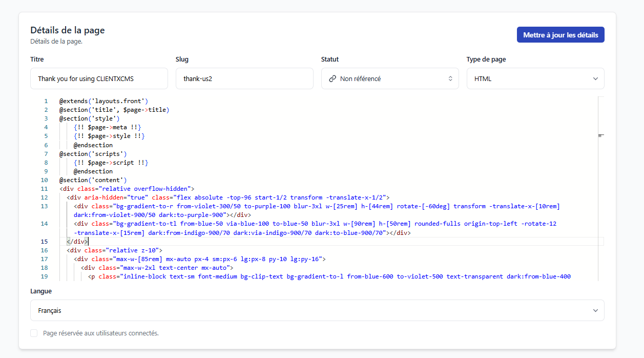Viewport: 644px width, 358px height.
Task: Select the Titre field containing Thank you for using CLIENTXCMS
Action: 99,78
